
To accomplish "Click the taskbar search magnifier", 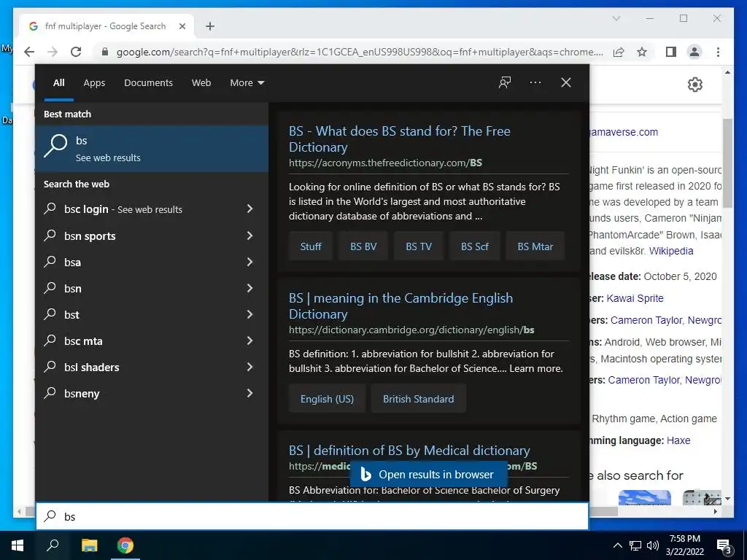I will click(53, 545).
